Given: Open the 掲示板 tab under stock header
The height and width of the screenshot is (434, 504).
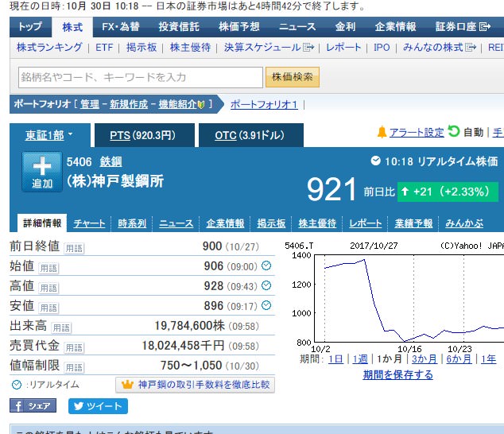Looking at the screenshot, I should click(271, 223).
